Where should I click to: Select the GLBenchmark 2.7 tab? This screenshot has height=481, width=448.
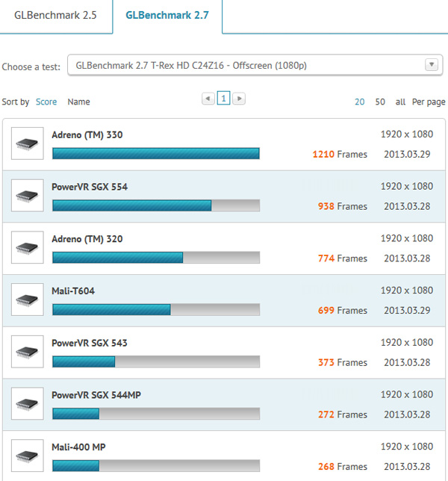tap(167, 16)
